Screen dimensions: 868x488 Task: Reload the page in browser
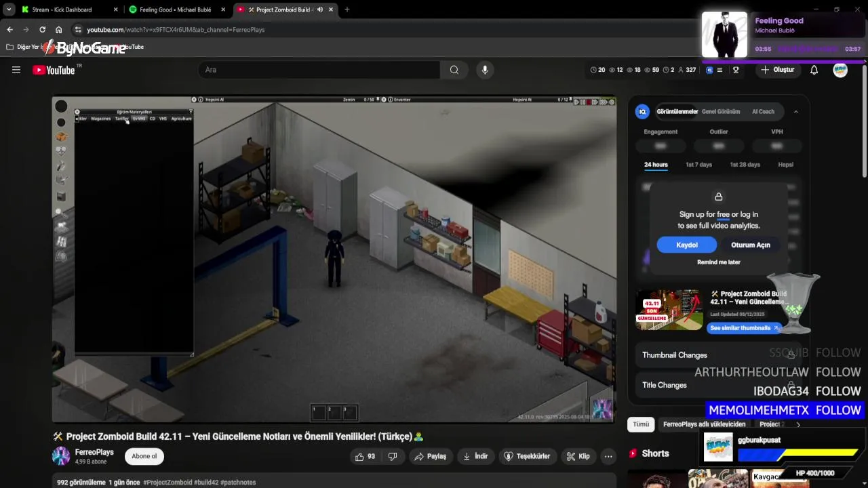coord(42,30)
